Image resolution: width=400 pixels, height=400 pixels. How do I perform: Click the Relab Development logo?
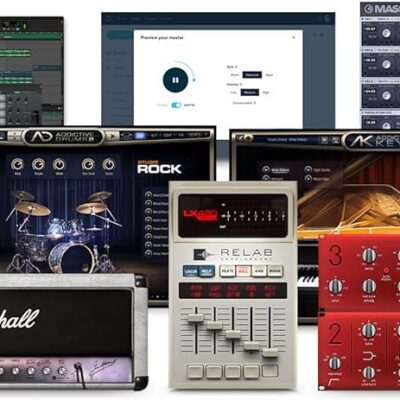233,254
